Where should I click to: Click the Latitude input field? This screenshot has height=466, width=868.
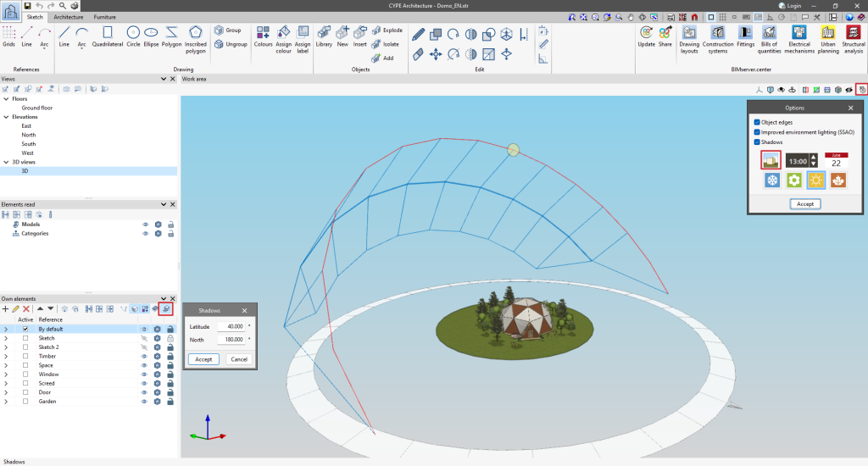(231, 326)
